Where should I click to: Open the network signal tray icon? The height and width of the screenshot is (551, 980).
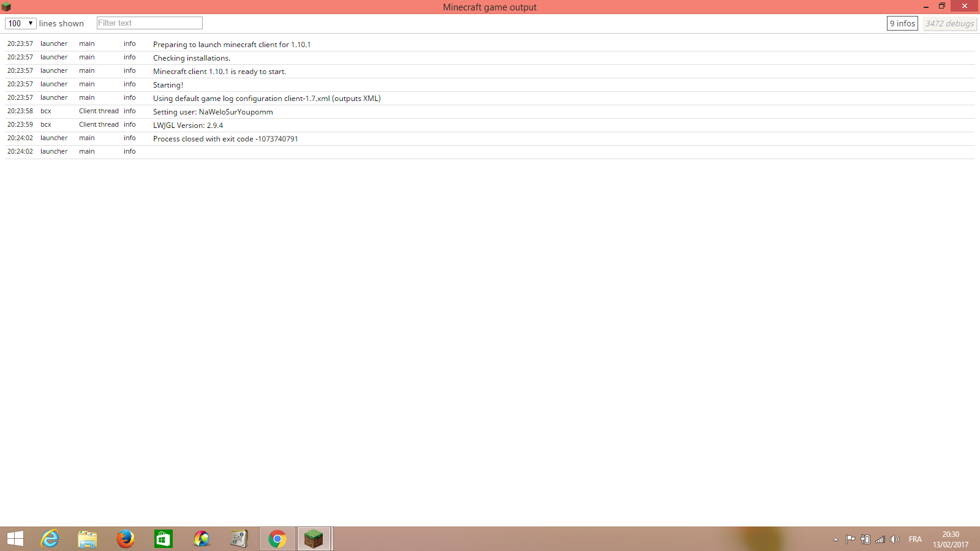(x=880, y=539)
